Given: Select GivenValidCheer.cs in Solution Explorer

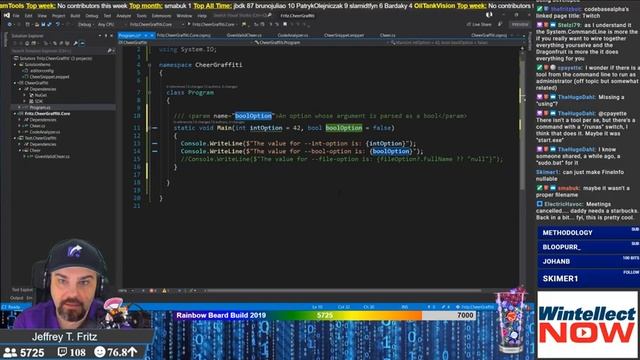Looking at the screenshot, I should (52, 156).
